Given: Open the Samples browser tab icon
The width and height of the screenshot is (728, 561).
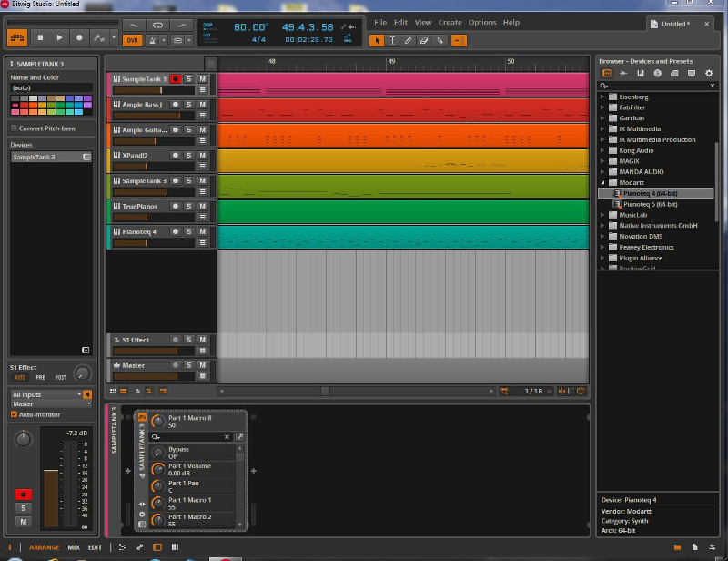Looking at the screenshot, I should click(623, 74).
